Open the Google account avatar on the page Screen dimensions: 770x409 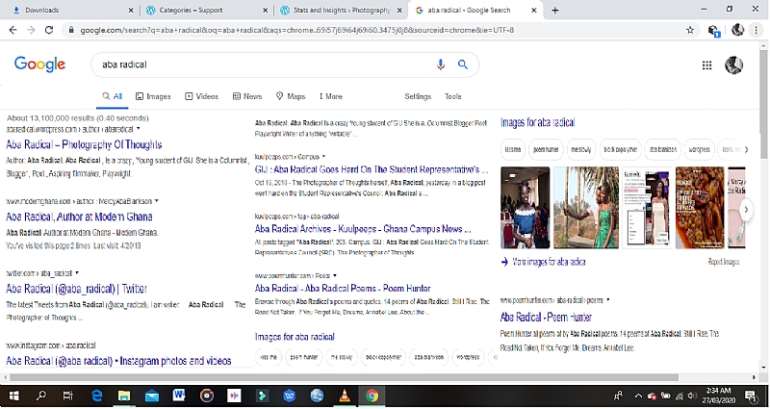[734, 65]
